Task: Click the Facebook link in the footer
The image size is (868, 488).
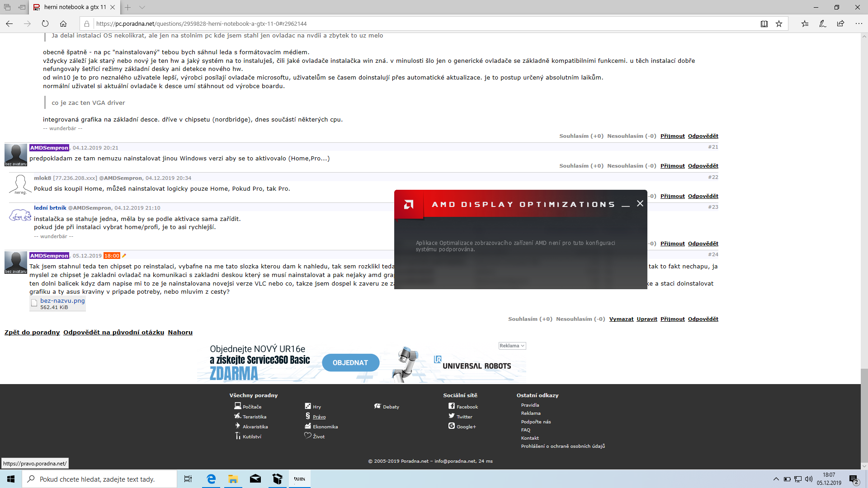Action: pos(467,407)
